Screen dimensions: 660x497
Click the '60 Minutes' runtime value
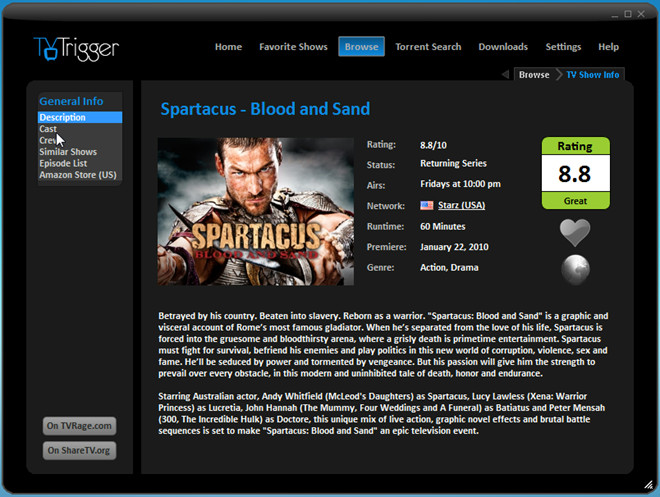tap(443, 226)
